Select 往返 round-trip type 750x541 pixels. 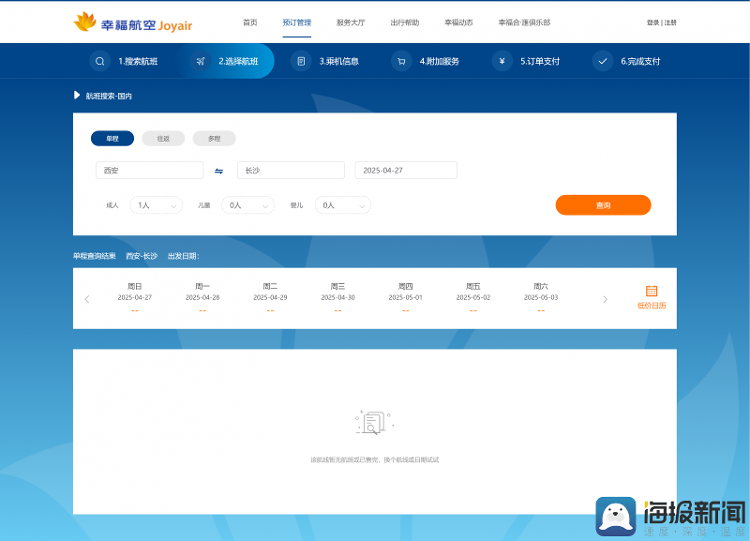(x=164, y=138)
